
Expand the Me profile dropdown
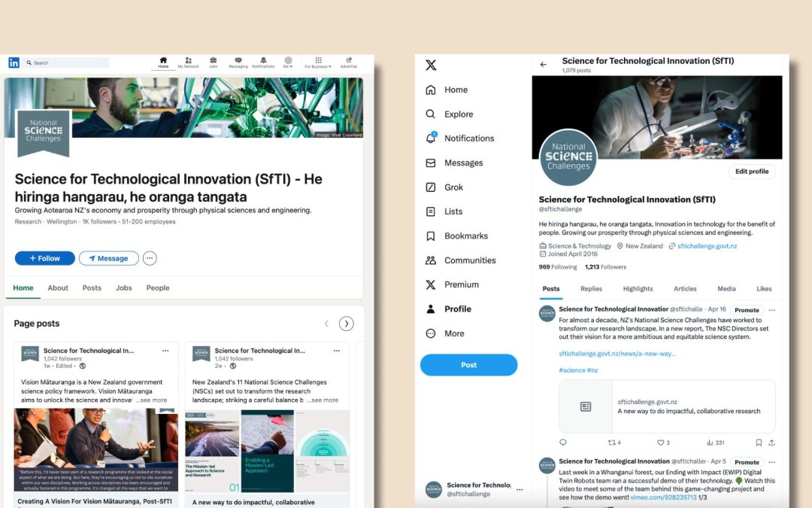(x=288, y=62)
